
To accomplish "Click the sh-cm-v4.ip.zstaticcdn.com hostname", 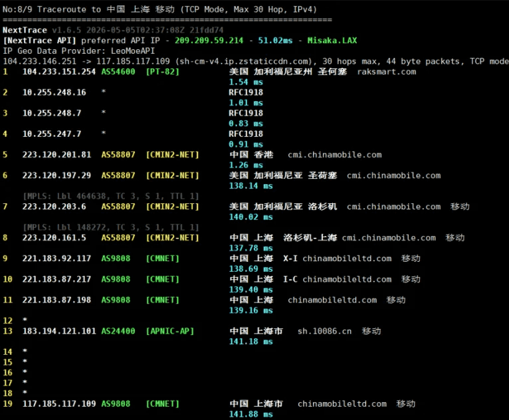I will (245, 61).
